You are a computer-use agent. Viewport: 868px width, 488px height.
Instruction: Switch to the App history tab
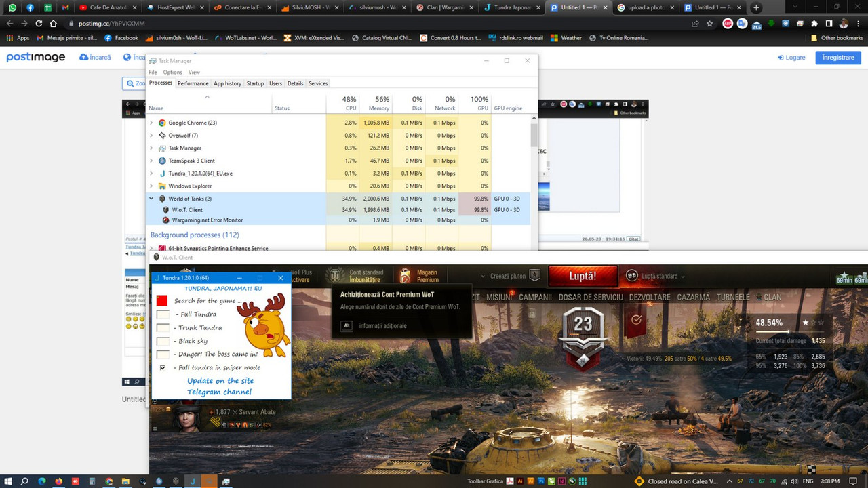[227, 83]
